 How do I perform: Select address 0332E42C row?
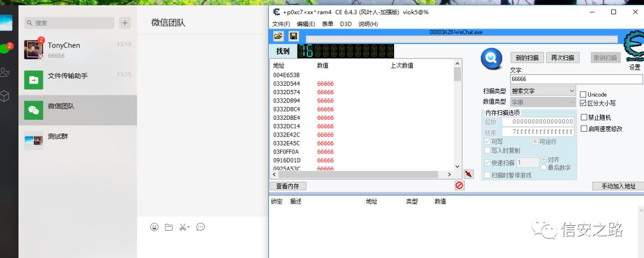(x=363, y=135)
